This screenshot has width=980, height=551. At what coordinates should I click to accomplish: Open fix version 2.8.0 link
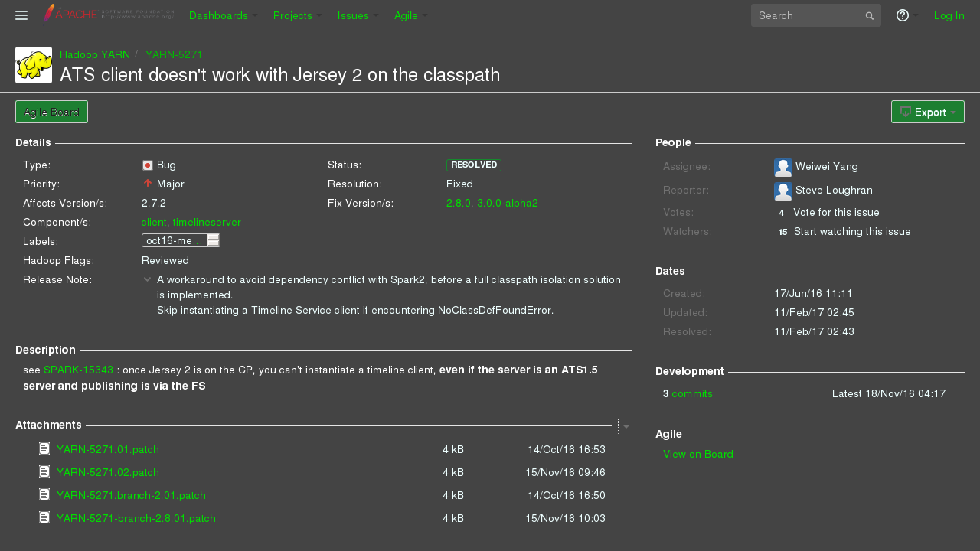pos(459,203)
